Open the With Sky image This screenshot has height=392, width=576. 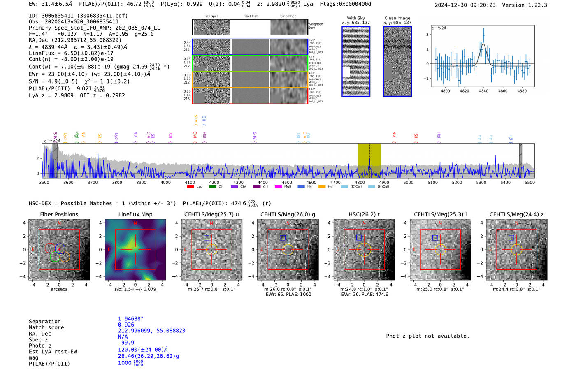point(356,61)
